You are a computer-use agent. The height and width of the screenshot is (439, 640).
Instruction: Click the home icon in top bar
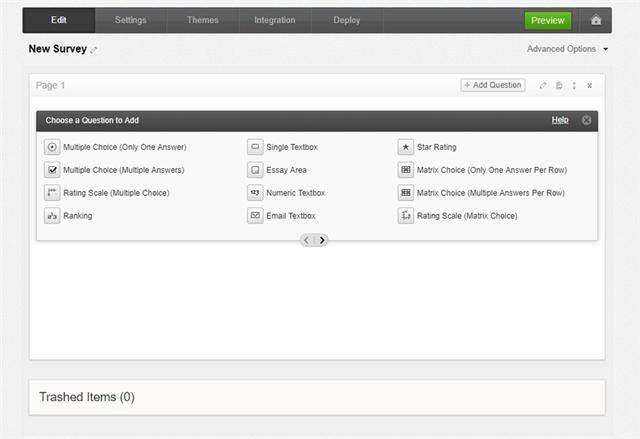coord(596,20)
